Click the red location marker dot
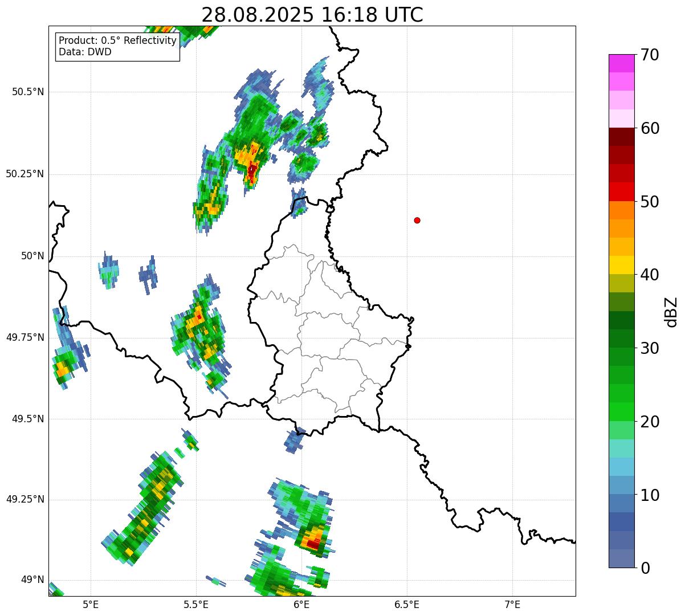Screen dimensions: 685x616 point(417,220)
